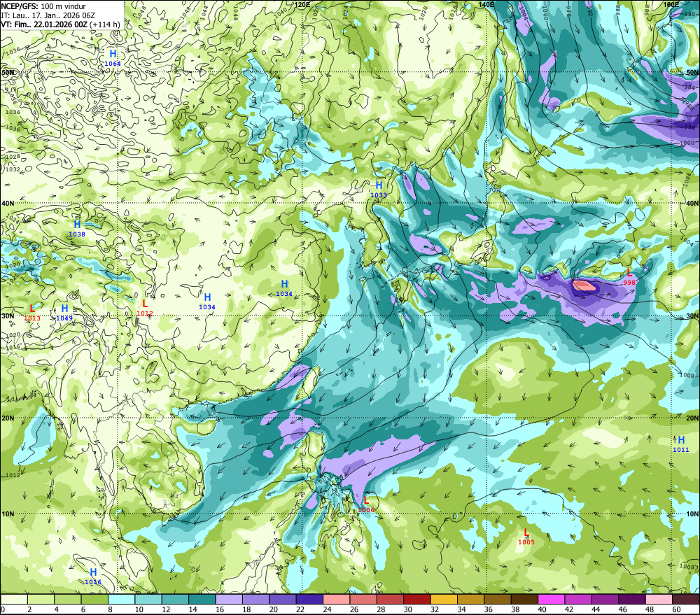Click the 160E longitude label
Viewport: 700px width, 615px height.
click(671, 4)
